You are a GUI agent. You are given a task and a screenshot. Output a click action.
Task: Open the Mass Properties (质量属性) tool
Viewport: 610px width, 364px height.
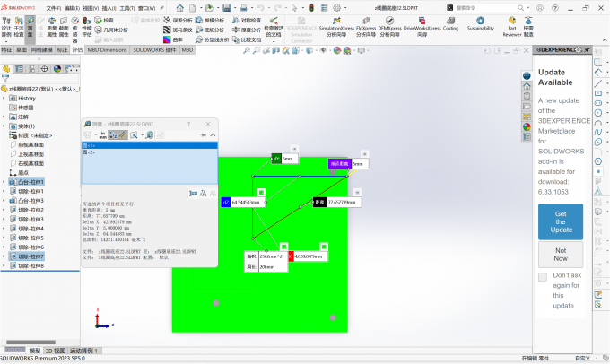click(x=52, y=27)
